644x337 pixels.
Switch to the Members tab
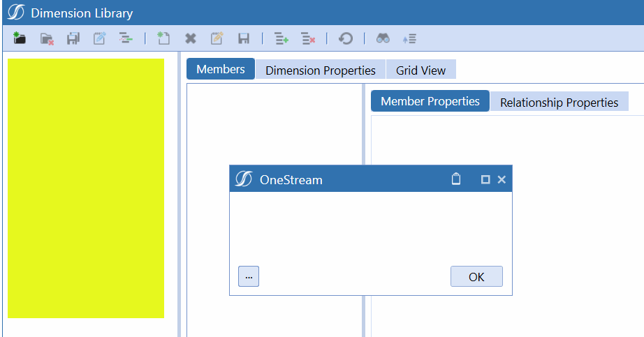221,69
